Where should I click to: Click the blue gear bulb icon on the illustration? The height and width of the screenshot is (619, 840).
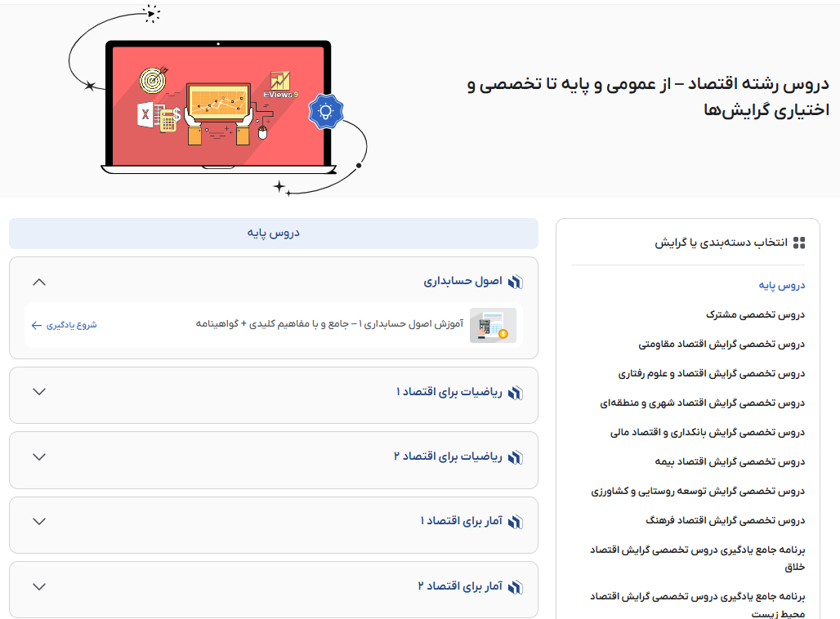(327, 113)
